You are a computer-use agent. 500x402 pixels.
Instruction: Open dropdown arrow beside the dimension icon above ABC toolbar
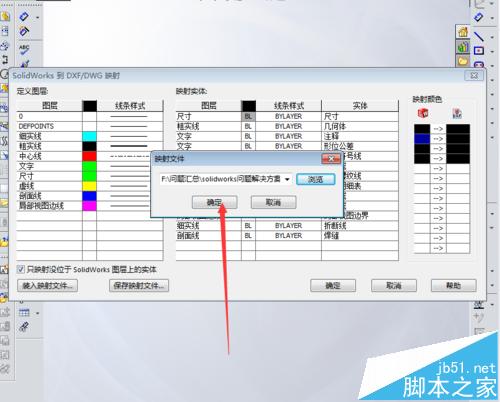[x=37, y=17]
